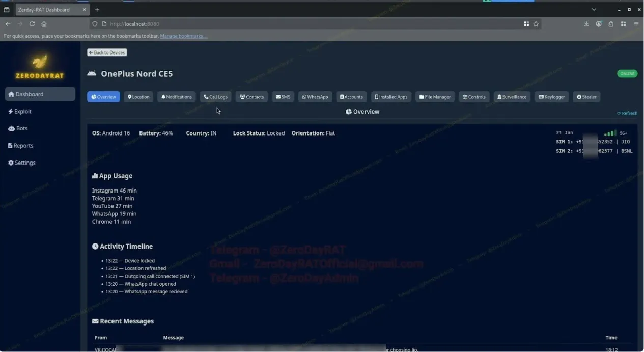Viewport: 644px width, 352px height.
Task: Reload the page with the browser refresh icon
Action: point(32,24)
